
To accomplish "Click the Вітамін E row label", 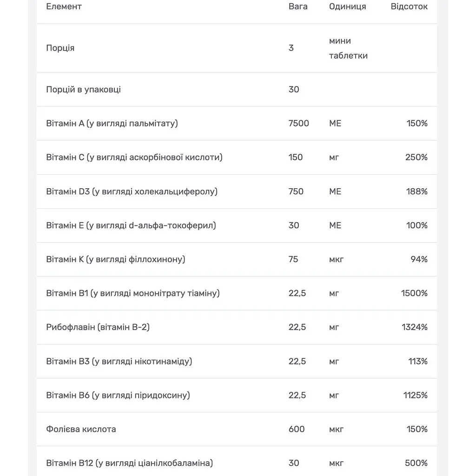I will pos(131,225).
